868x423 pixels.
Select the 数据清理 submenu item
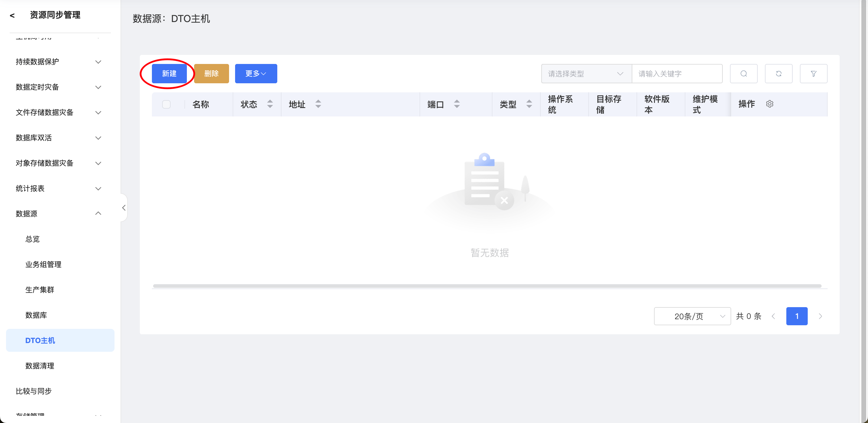pyautogui.click(x=40, y=366)
